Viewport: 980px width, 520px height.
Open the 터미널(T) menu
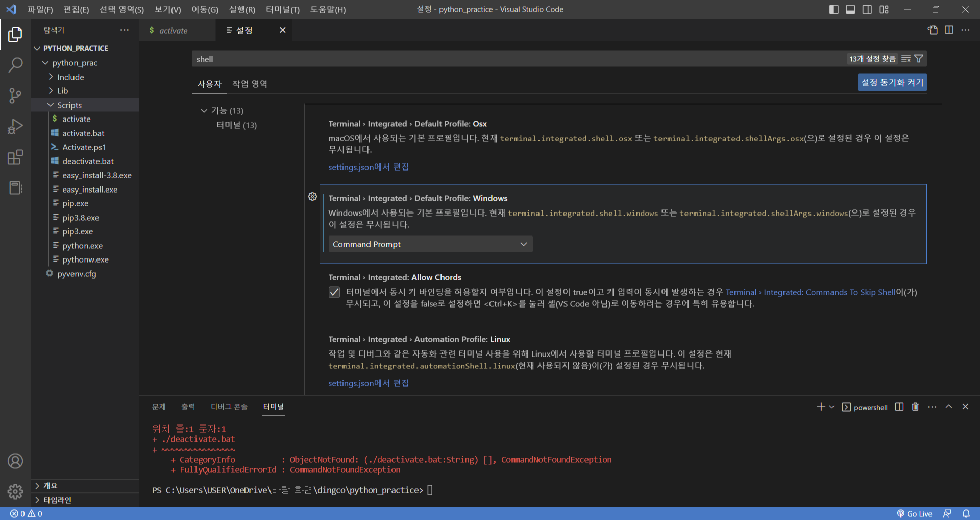click(x=283, y=9)
